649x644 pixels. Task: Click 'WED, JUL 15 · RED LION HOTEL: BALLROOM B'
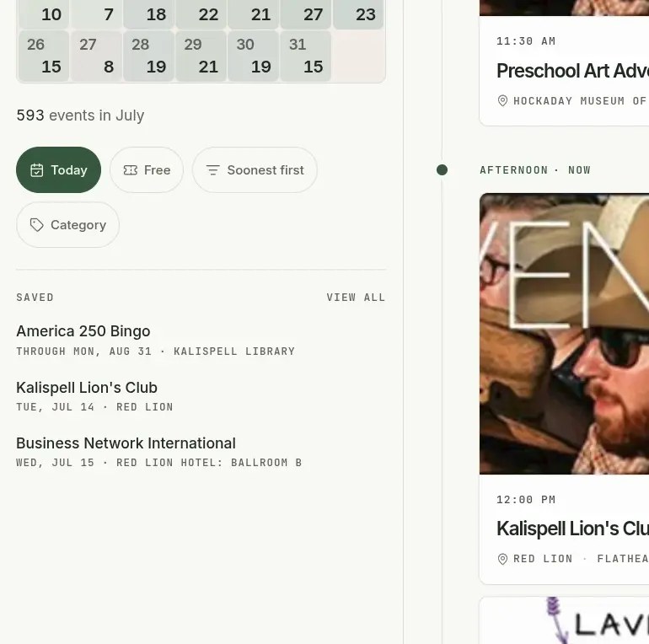(x=159, y=462)
